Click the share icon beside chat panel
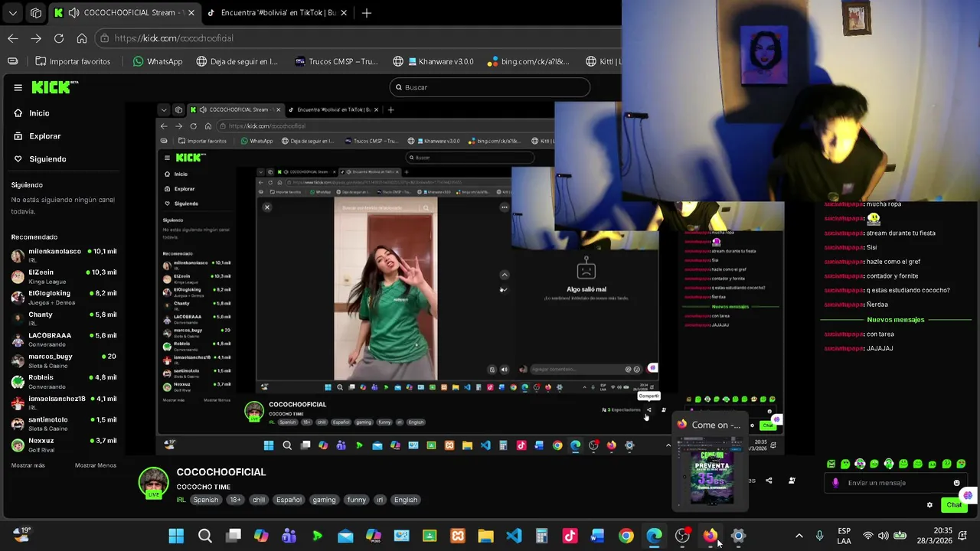Screen dimensions: 980x551 click(x=769, y=481)
